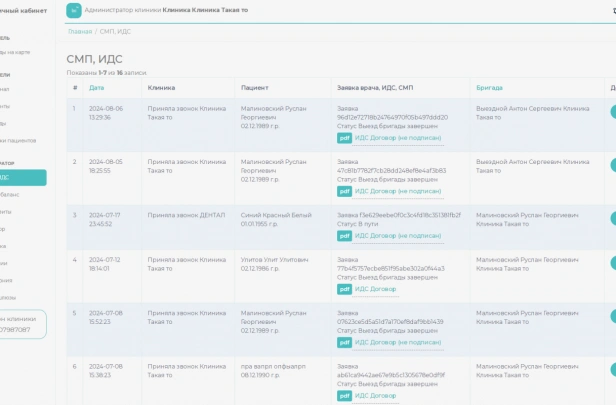Image resolution: width=616 pixels, height=405 pixels.
Task: Open ИДС Договор (не подписан) link in row 3
Action: [x=398, y=236]
